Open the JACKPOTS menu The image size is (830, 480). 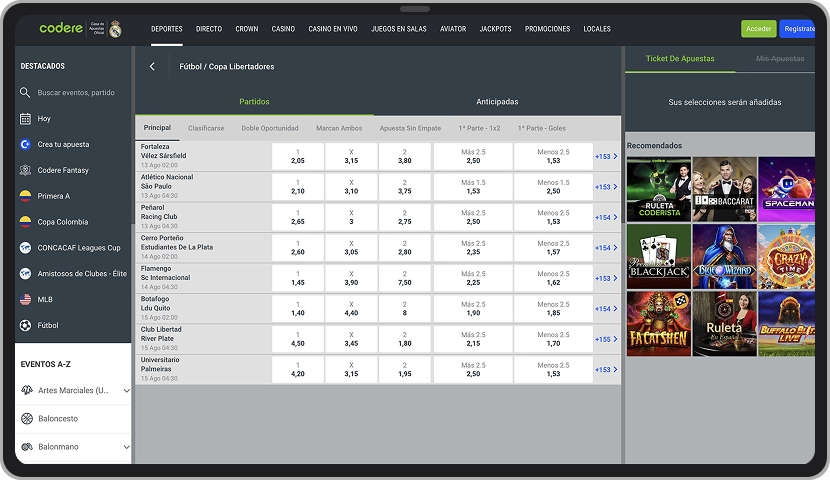click(x=495, y=29)
